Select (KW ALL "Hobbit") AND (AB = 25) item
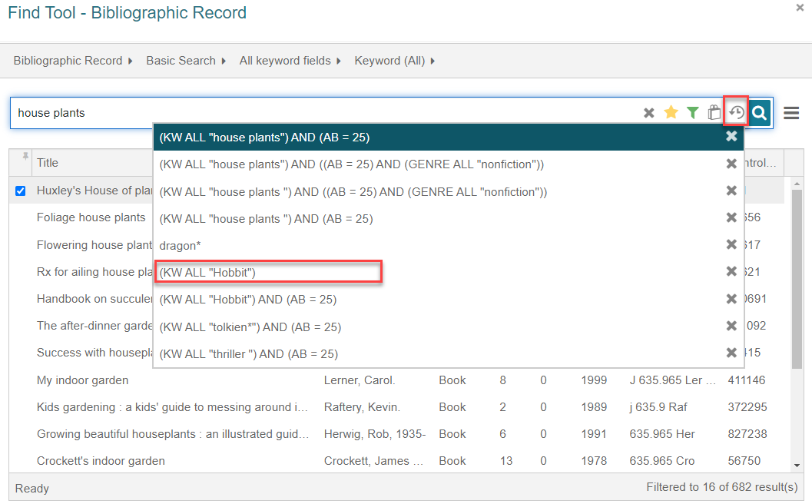 (x=449, y=300)
